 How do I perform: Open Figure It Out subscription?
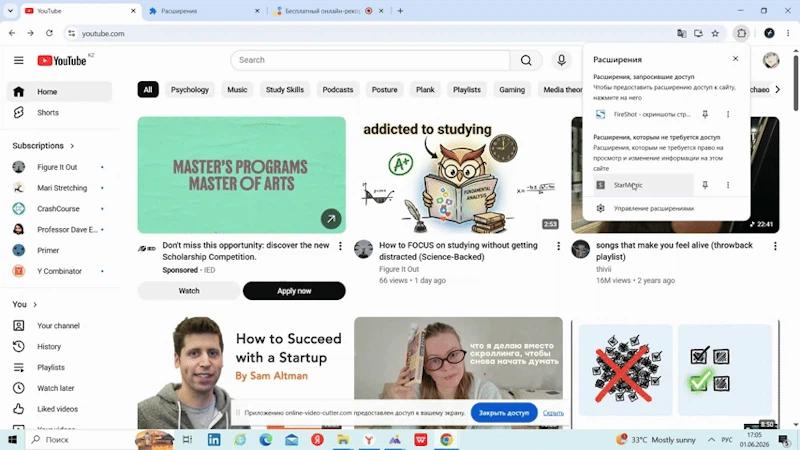click(60, 167)
